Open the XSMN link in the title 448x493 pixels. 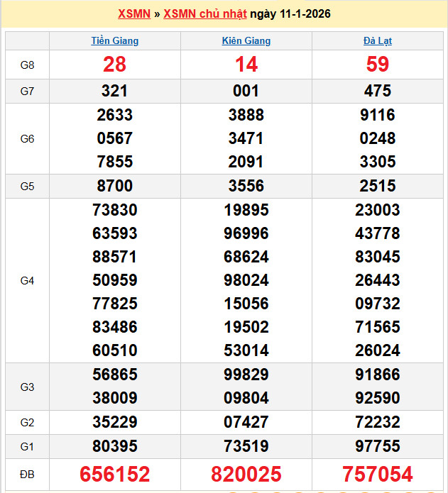(x=134, y=14)
